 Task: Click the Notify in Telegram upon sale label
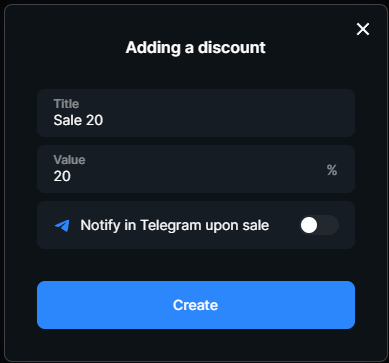point(175,225)
